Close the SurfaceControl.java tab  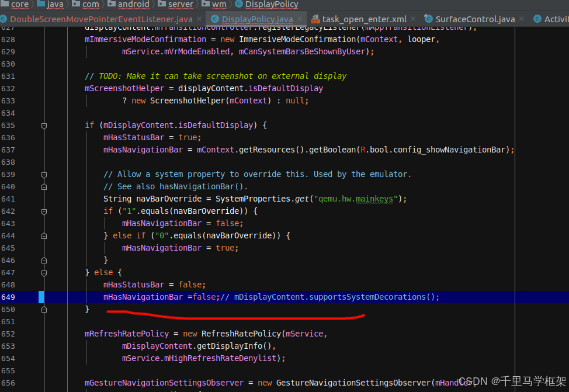coord(522,19)
